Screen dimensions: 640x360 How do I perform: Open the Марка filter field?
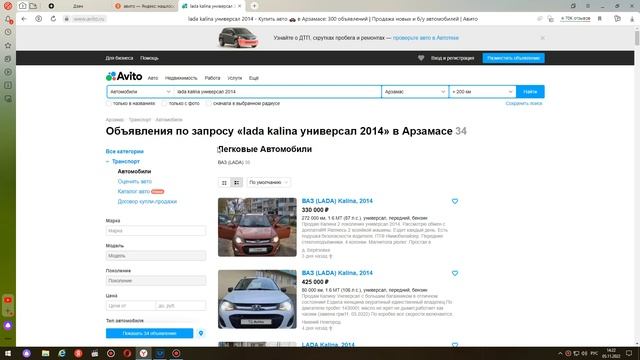[x=156, y=231]
